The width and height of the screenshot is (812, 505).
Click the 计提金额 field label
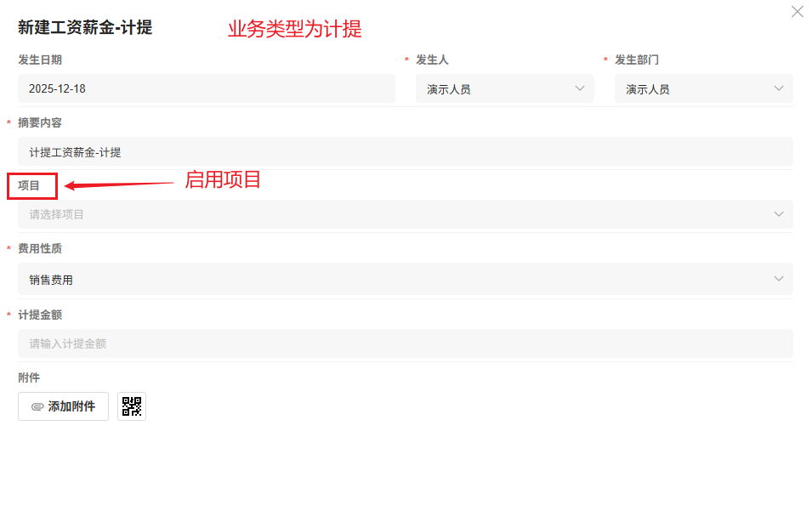click(x=40, y=315)
